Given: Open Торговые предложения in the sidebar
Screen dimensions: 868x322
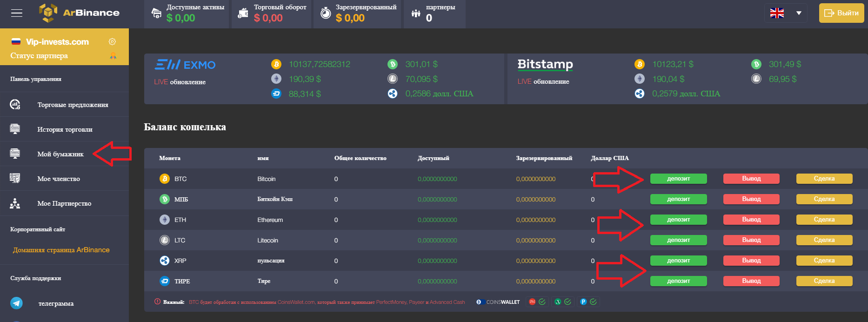Looking at the screenshot, I should [x=73, y=105].
